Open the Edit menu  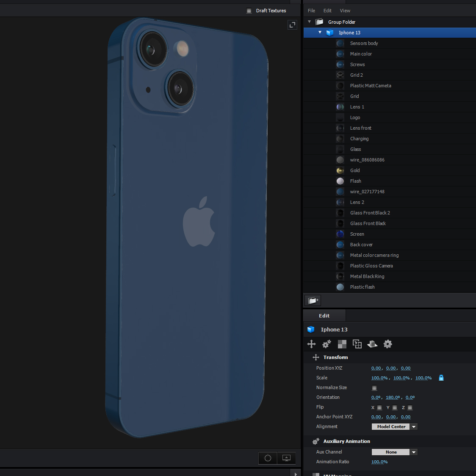[327, 11]
